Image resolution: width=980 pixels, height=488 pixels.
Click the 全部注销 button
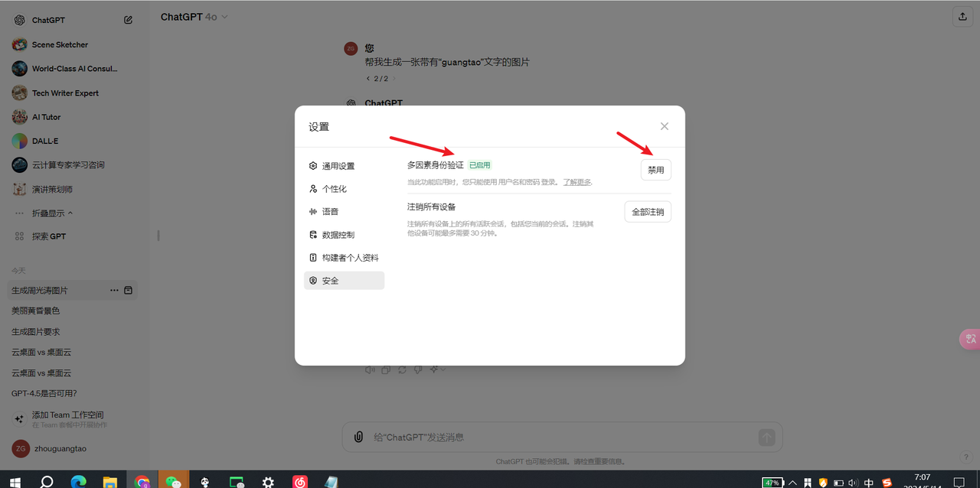[648, 212]
